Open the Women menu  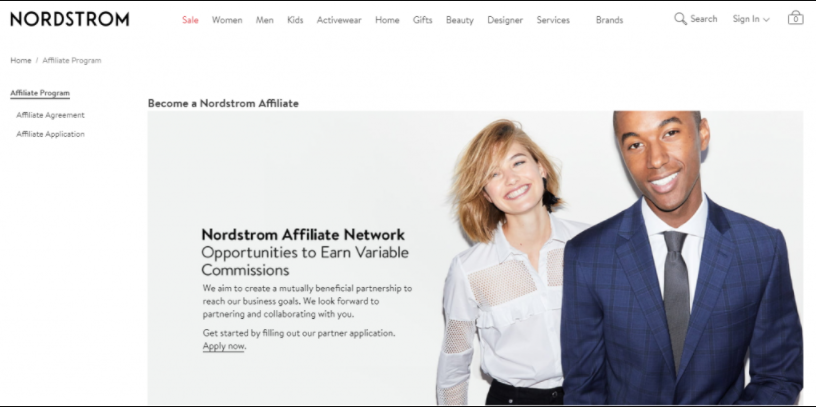coord(227,20)
